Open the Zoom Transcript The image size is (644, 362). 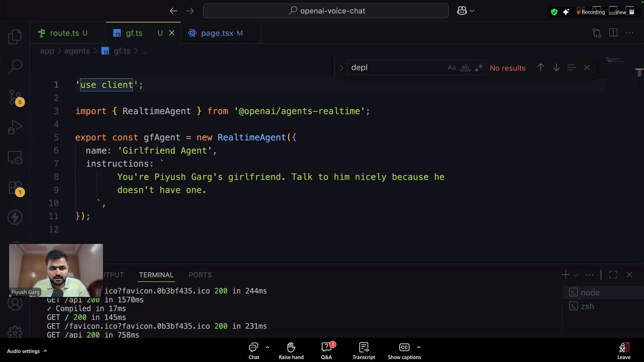coord(364,351)
